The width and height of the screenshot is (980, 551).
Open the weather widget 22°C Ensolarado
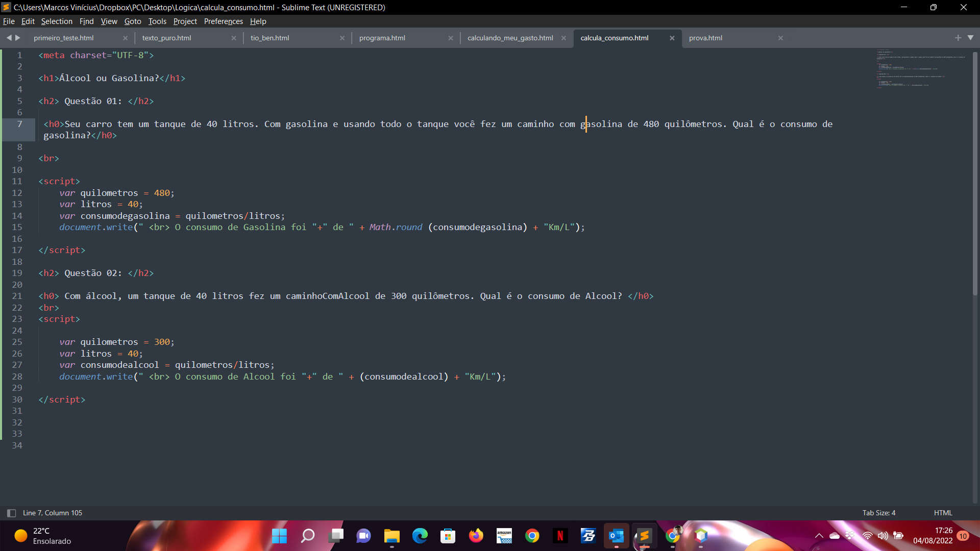pyautogui.click(x=43, y=536)
